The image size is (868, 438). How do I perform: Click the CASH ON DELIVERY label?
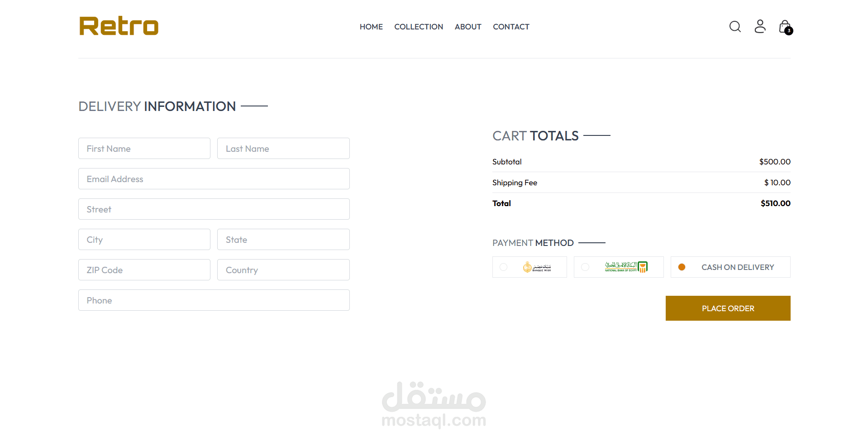pos(738,267)
